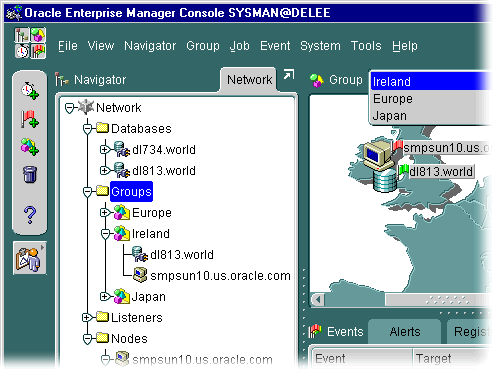Select smpsun10.us.oracle.com under Ireland
The width and height of the screenshot is (498, 375).
click(220, 275)
